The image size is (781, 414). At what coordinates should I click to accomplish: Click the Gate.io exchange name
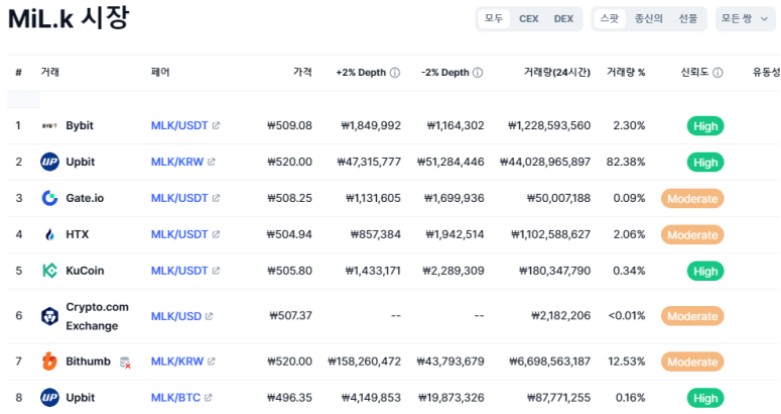point(85,198)
